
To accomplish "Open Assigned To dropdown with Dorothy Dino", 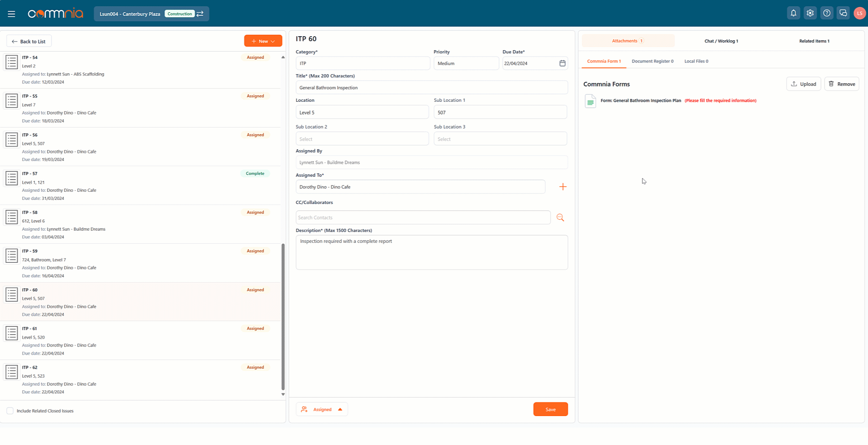I will point(420,187).
